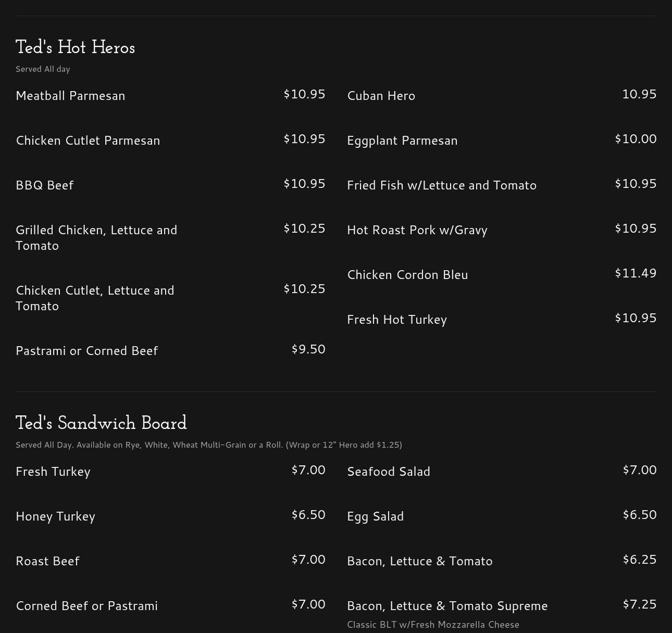This screenshot has width=672, height=633.
Task: Click the $6.50 price for Egg Salad
Action: click(640, 515)
